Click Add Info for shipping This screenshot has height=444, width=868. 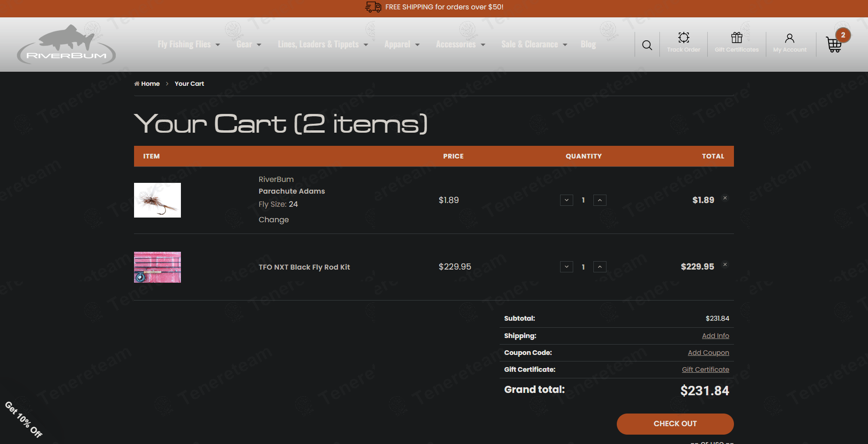(x=715, y=336)
